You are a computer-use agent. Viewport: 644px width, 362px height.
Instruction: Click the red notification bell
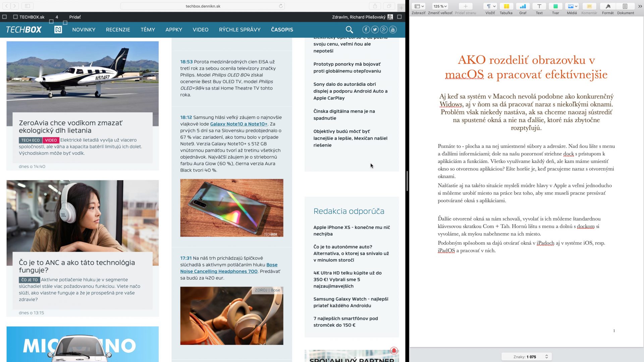pos(394,351)
